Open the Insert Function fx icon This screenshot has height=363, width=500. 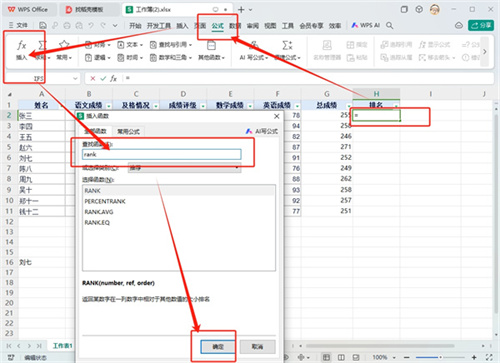pos(22,45)
